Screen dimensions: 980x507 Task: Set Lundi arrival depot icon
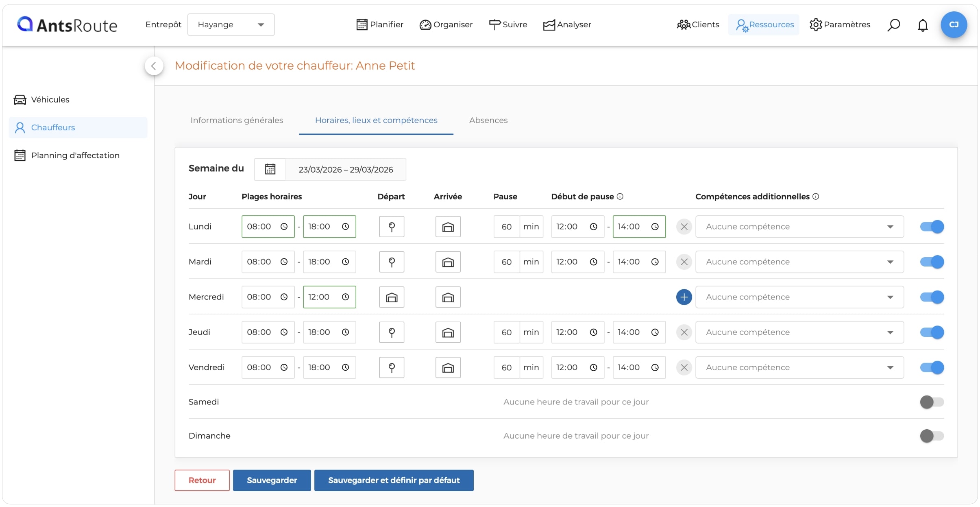(448, 227)
